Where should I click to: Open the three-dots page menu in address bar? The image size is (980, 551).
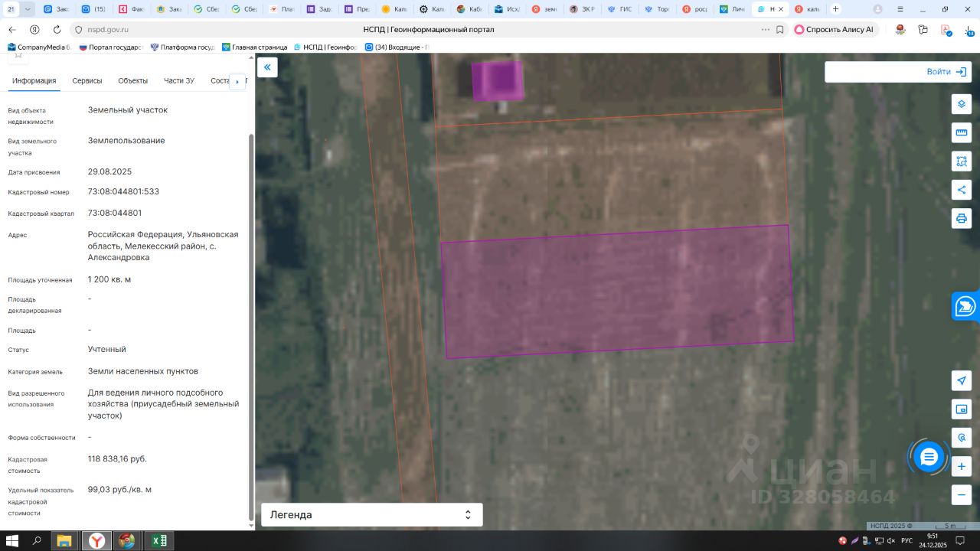click(x=766, y=29)
